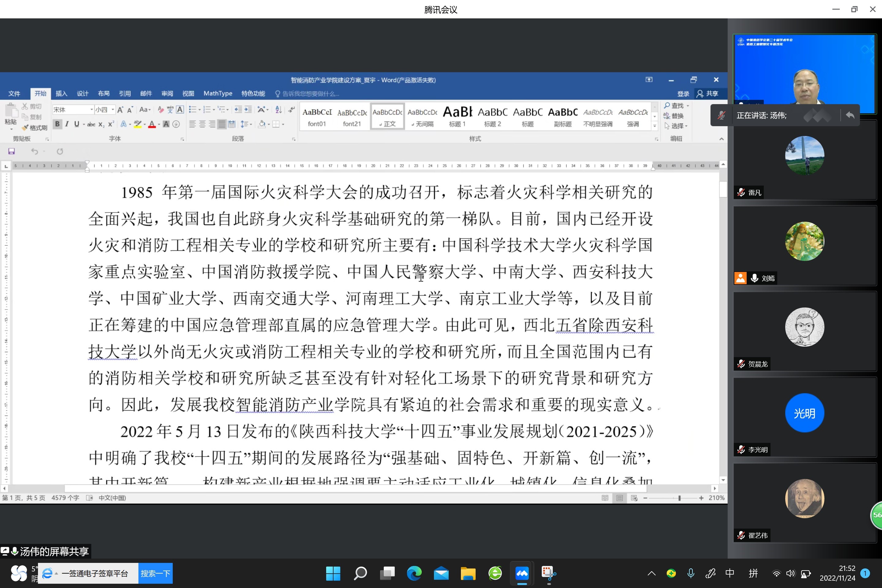This screenshot has height=588, width=882.
Task: Click the Undo arrow icon
Action: pyautogui.click(x=35, y=152)
